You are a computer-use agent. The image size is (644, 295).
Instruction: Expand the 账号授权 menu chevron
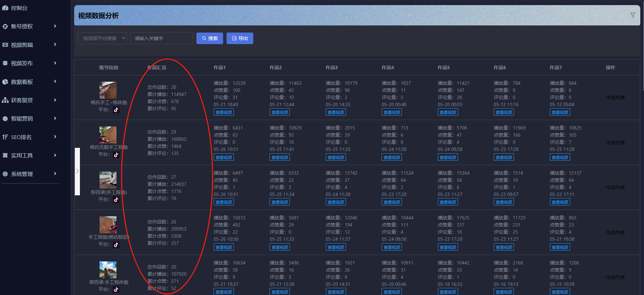(x=55, y=26)
